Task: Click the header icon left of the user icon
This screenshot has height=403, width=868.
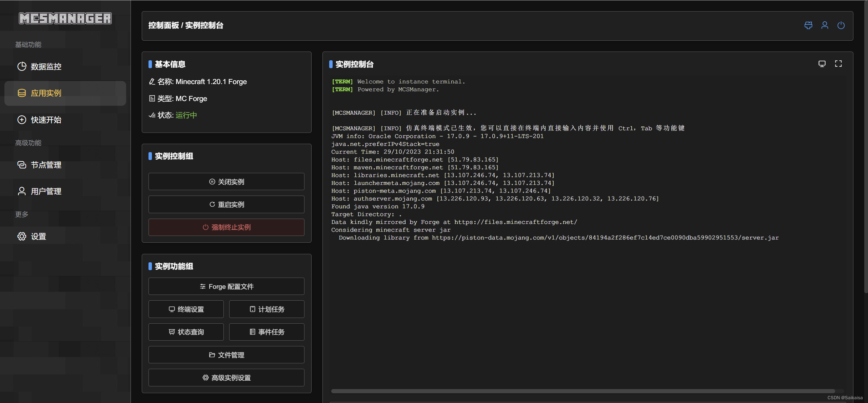Action: pos(808,25)
